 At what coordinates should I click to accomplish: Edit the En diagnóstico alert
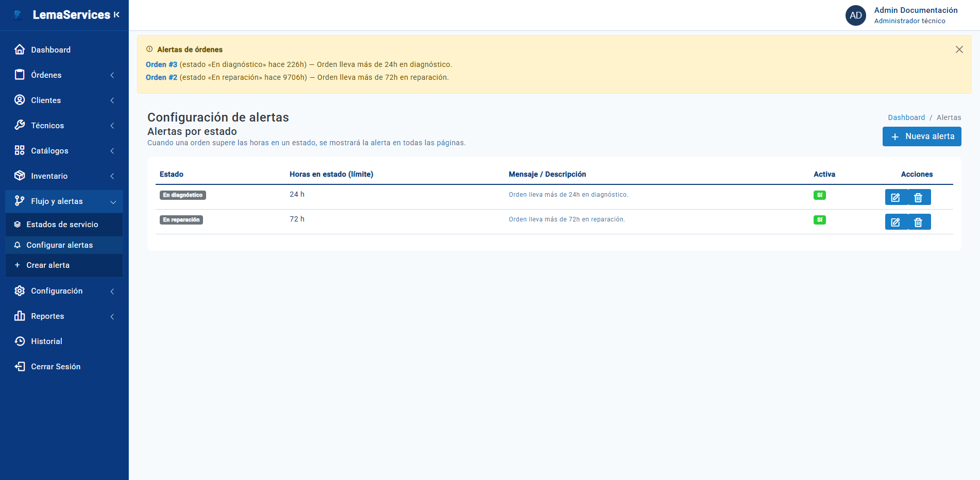tap(895, 197)
